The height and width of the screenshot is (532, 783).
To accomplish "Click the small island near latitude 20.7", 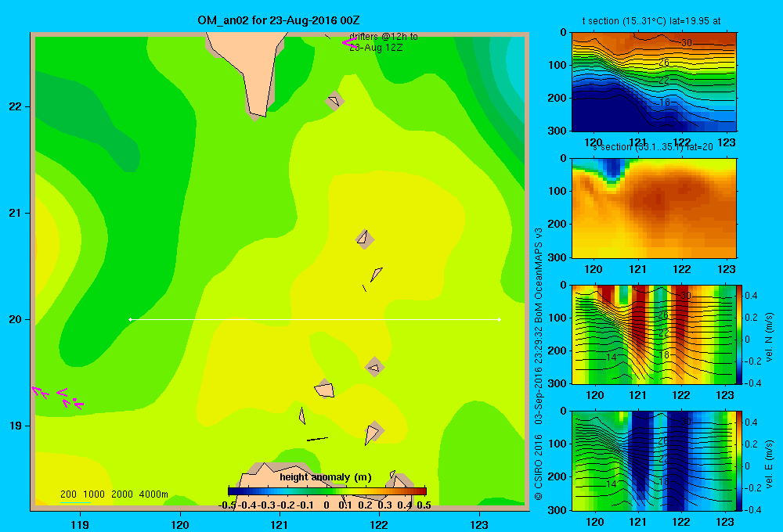I will click(365, 239).
